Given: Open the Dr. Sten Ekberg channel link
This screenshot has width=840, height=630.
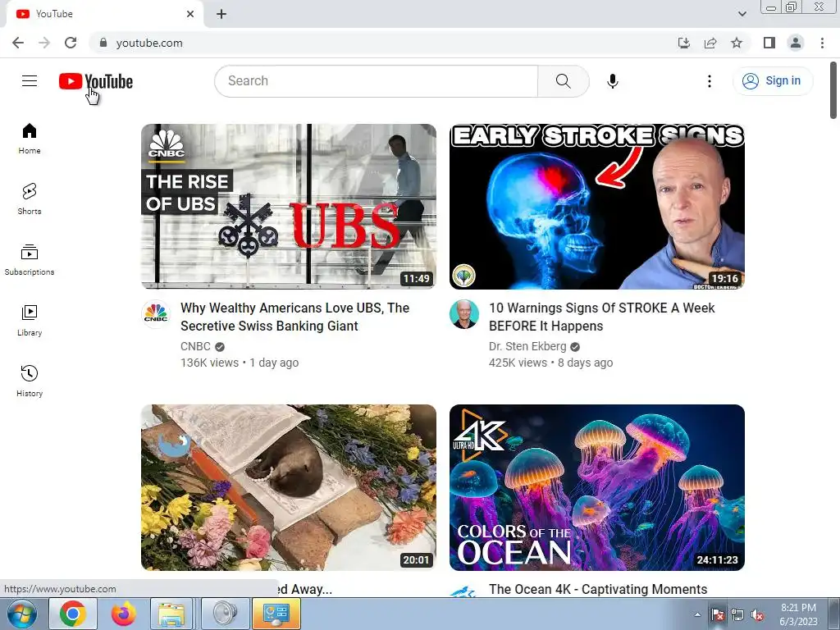Looking at the screenshot, I should (x=527, y=347).
